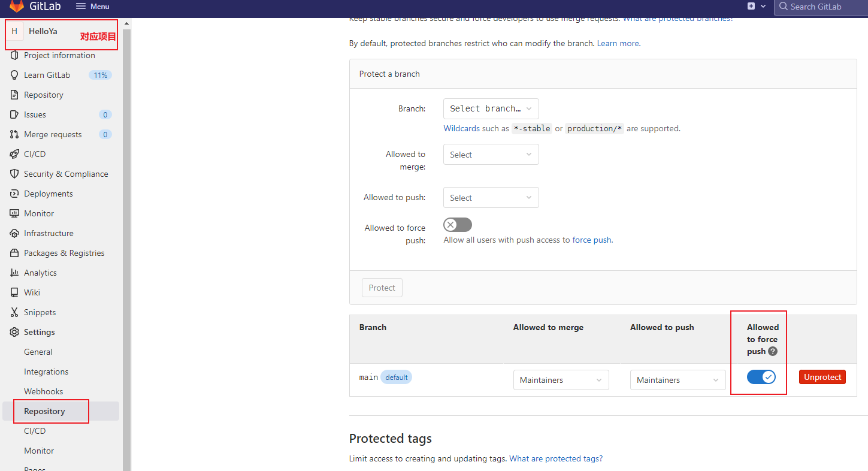This screenshot has width=868, height=471.
Task: Click the Settings gear icon
Action: coord(14,332)
